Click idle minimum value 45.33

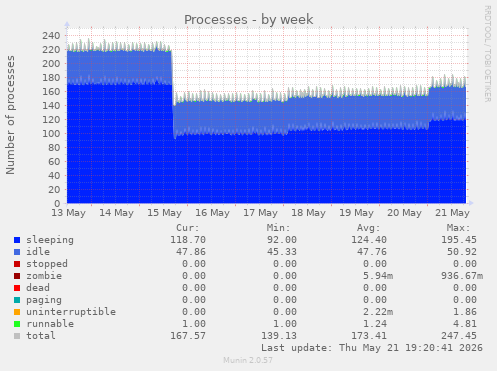click(x=282, y=252)
